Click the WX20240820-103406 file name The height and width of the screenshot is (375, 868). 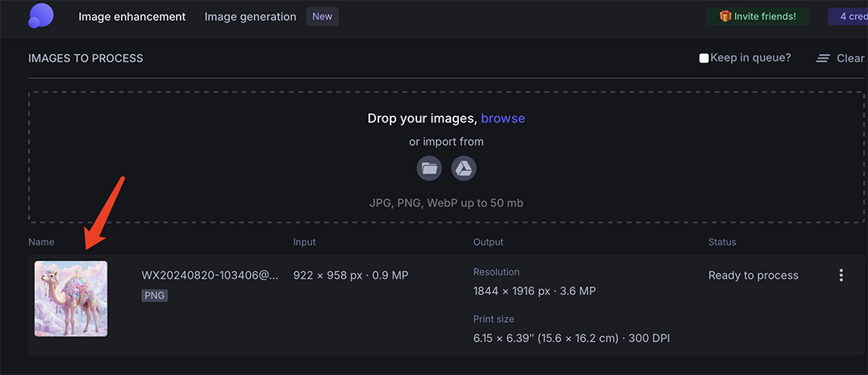click(x=210, y=276)
